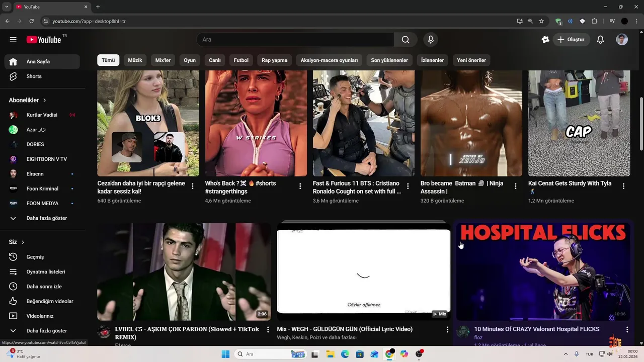The image size is (644, 362).
Task: Open options for Valorant Hospital FLICKS video
Action: coord(627,330)
